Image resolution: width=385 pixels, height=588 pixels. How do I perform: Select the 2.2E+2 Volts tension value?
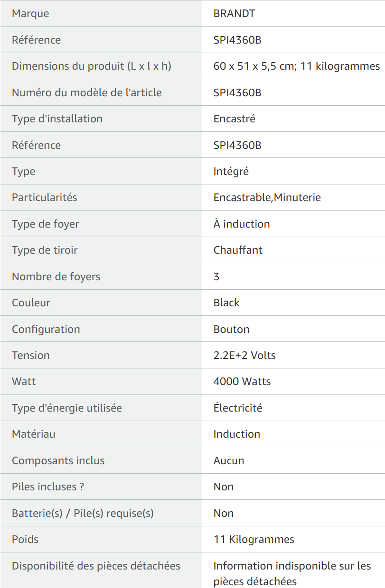(244, 355)
